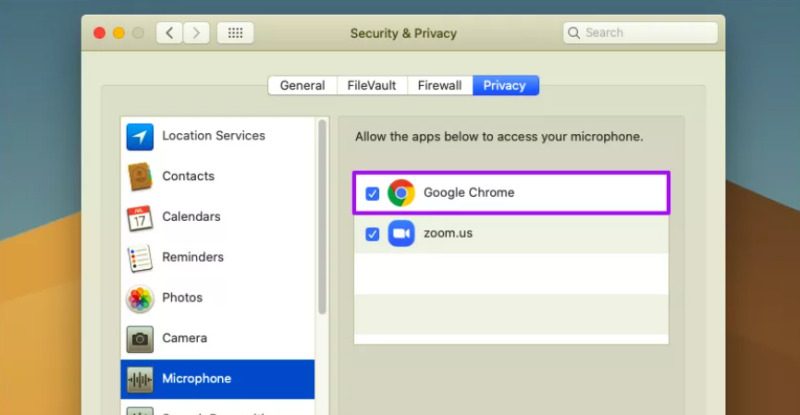Select the Camera icon in sidebar
The height and width of the screenshot is (415, 800).
[x=140, y=338]
